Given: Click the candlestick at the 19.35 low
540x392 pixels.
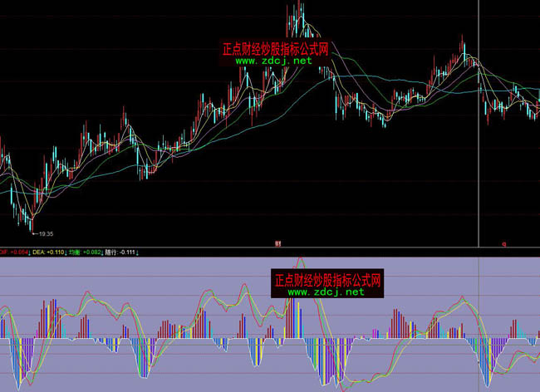Looking at the screenshot, I should coord(30,223).
